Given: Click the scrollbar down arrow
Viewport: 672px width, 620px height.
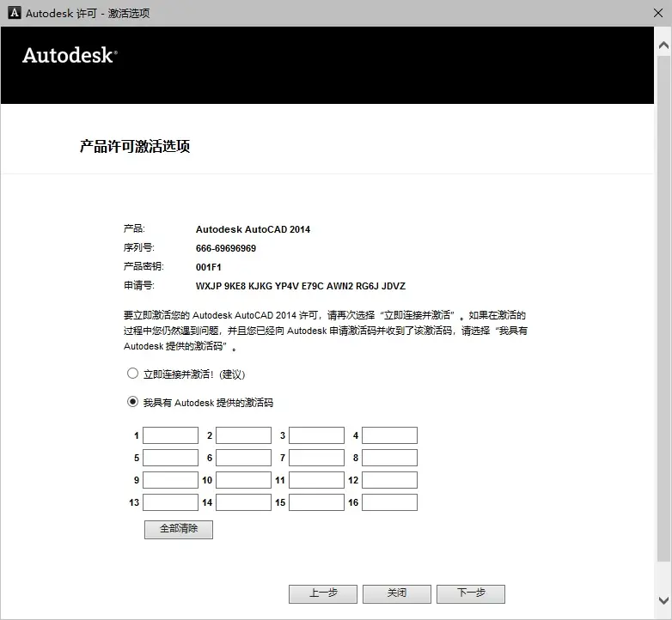Looking at the screenshot, I should coord(663,600).
